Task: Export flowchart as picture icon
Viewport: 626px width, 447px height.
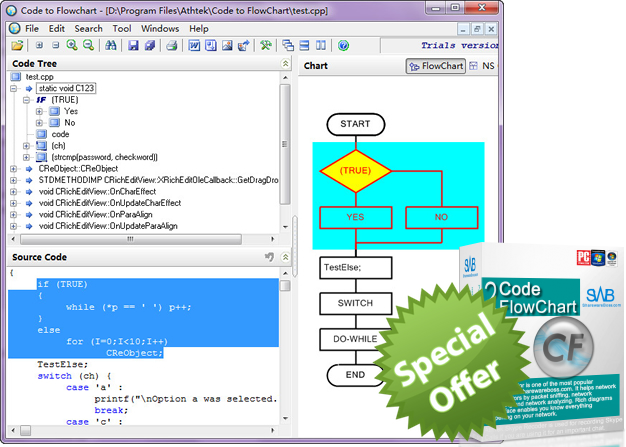Action: [x=227, y=45]
